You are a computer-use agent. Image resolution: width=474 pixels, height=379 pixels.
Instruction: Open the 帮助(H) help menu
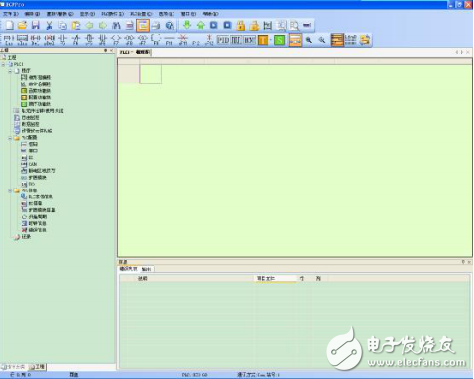211,14
